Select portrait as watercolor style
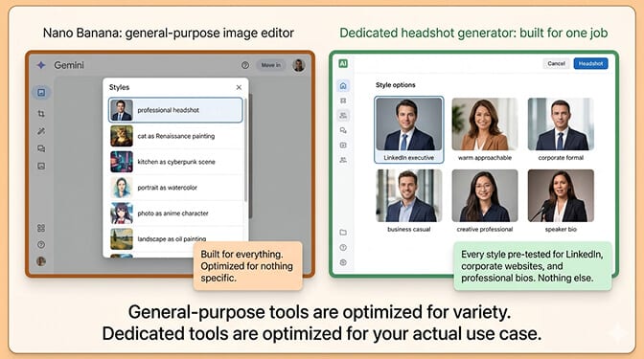Screen dimensions: 644x359 pos(175,188)
